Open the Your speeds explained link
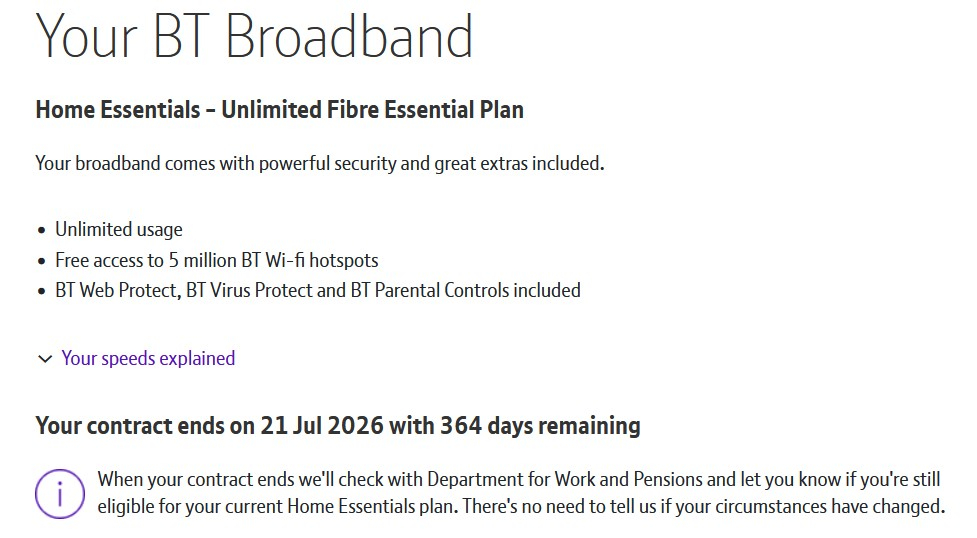The height and width of the screenshot is (538, 977). tap(148, 358)
